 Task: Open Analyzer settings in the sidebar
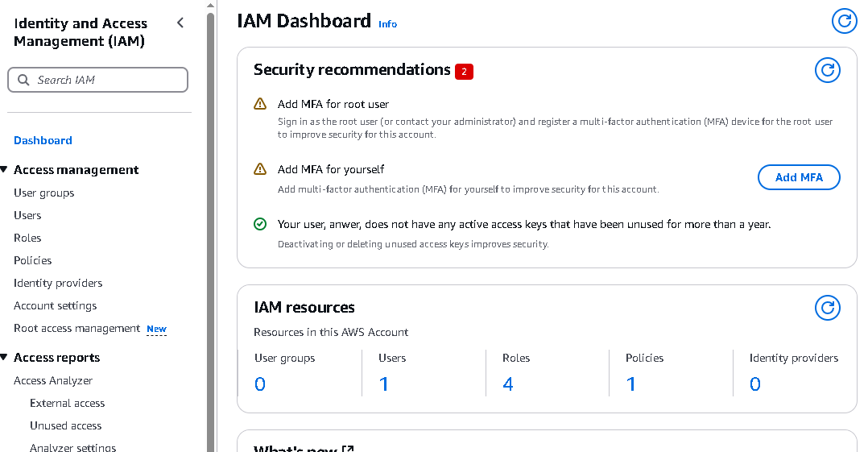click(73, 448)
